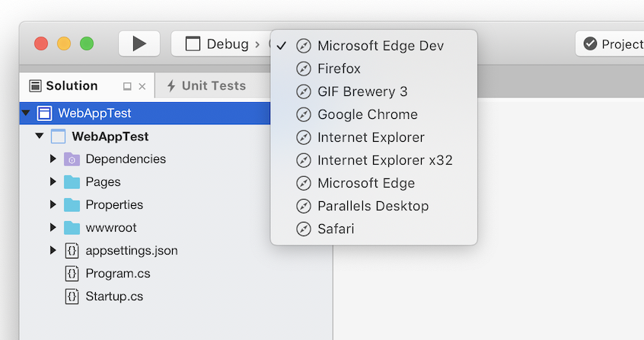This screenshot has height=340, width=644.
Task: Switch to the Unit Tests tab
Action: pos(206,85)
